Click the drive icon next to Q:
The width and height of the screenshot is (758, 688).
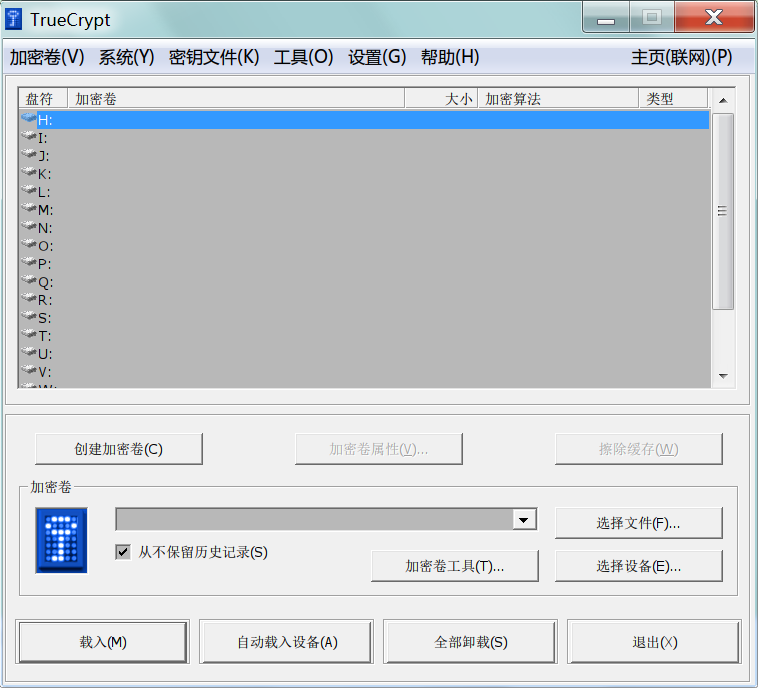click(29, 280)
